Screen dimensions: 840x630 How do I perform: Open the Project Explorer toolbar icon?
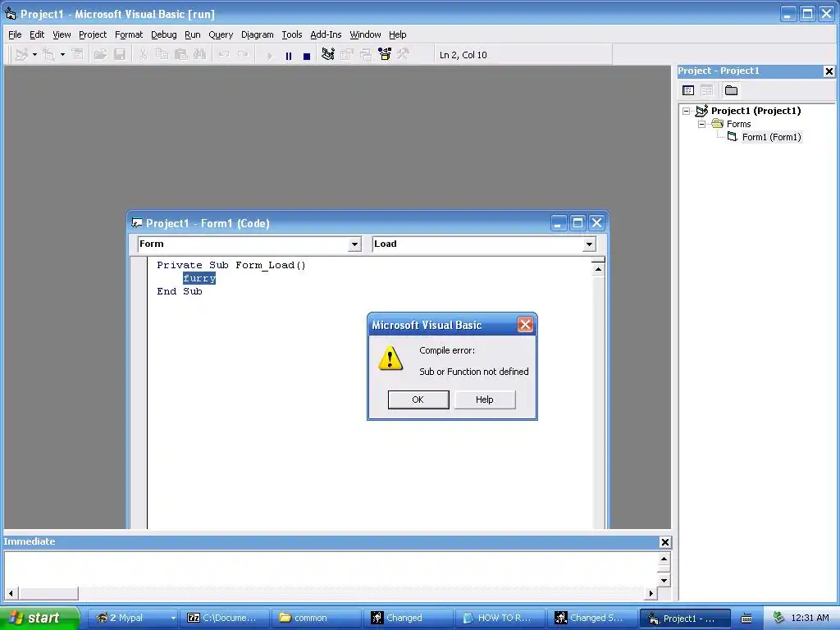pos(328,54)
